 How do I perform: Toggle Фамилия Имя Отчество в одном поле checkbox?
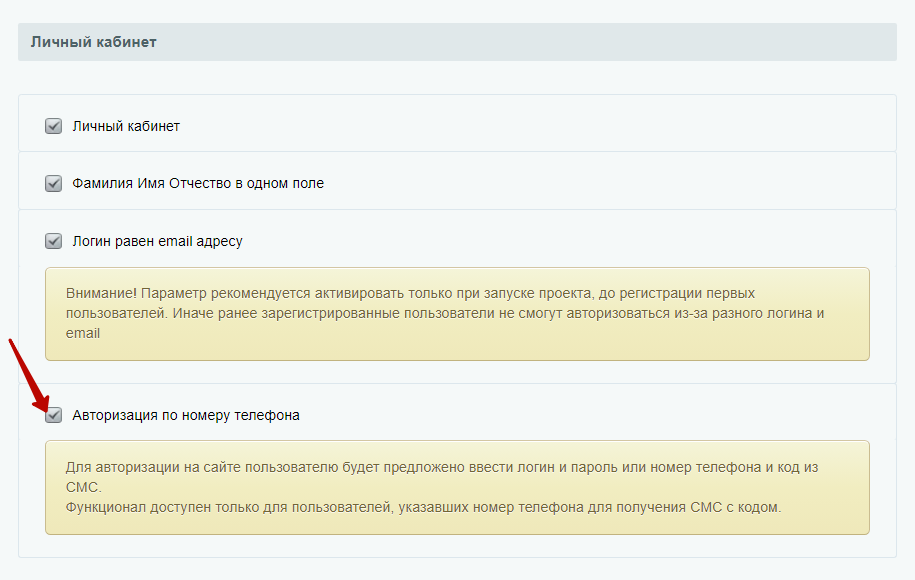coord(54,183)
